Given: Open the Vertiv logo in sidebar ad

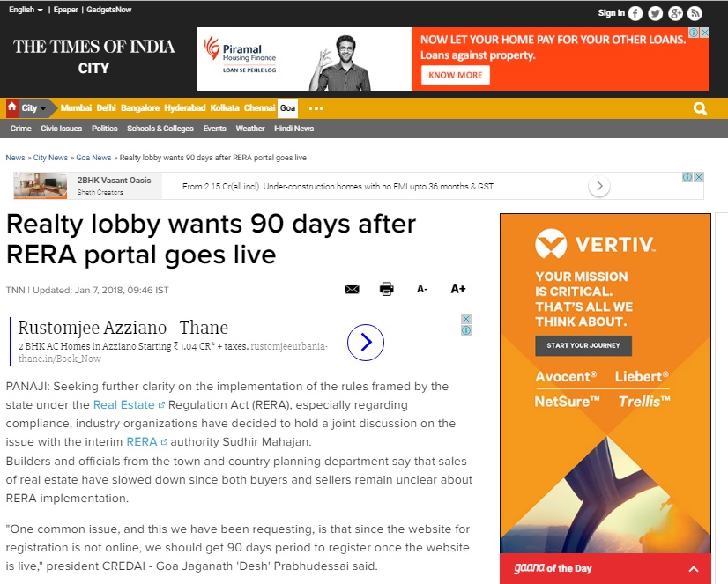Looking at the screenshot, I should pos(595,243).
